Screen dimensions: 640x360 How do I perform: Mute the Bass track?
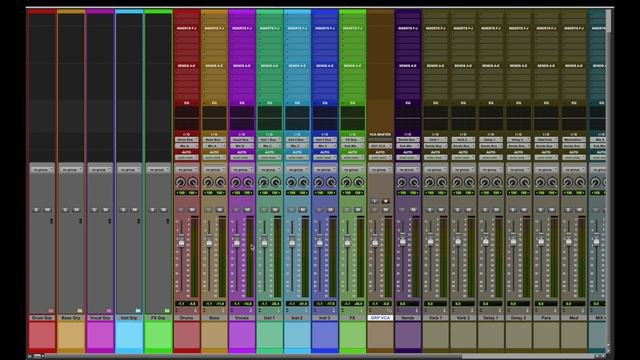[x=220, y=210]
